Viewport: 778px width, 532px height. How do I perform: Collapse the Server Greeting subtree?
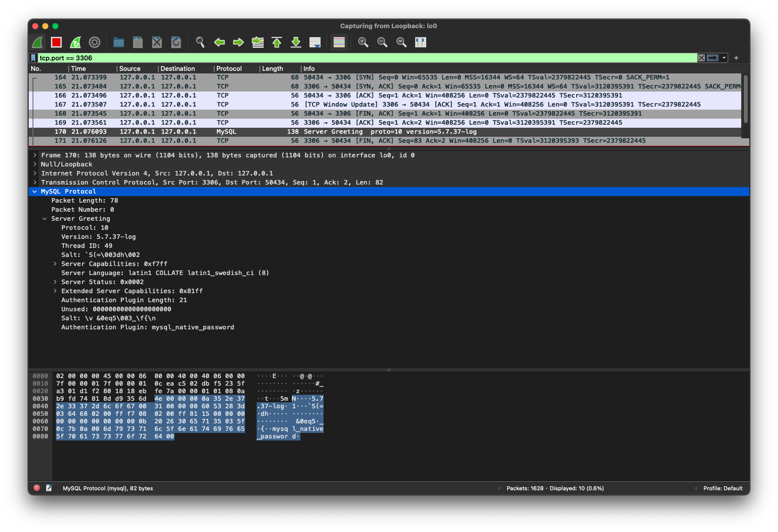(x=45, y=219)
